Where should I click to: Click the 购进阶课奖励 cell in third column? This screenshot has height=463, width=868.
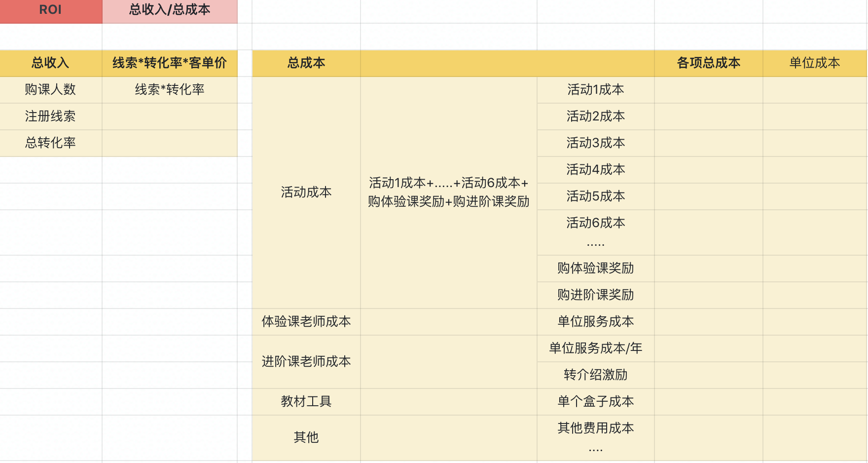[596, 295]
